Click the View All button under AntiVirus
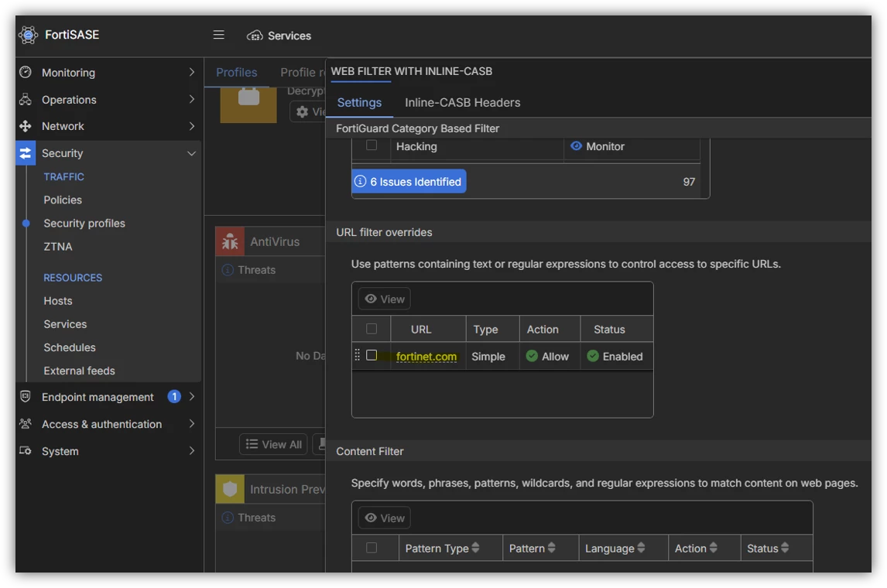 click(274, 444)
